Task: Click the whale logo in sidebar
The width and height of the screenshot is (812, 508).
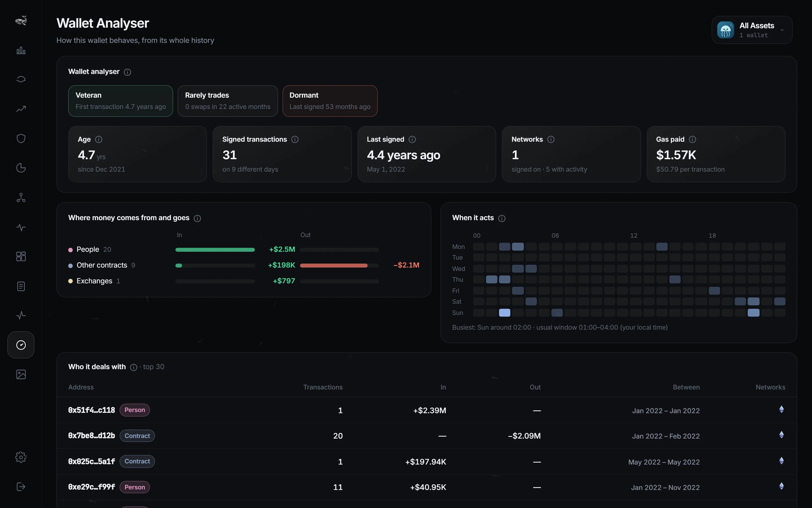Action: (21, 21)
